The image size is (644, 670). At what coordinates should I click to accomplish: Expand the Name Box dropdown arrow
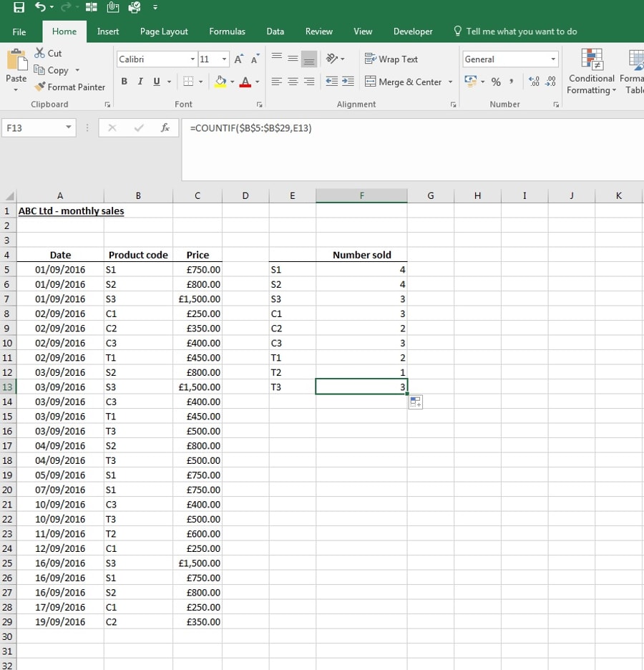coord(68,127)
